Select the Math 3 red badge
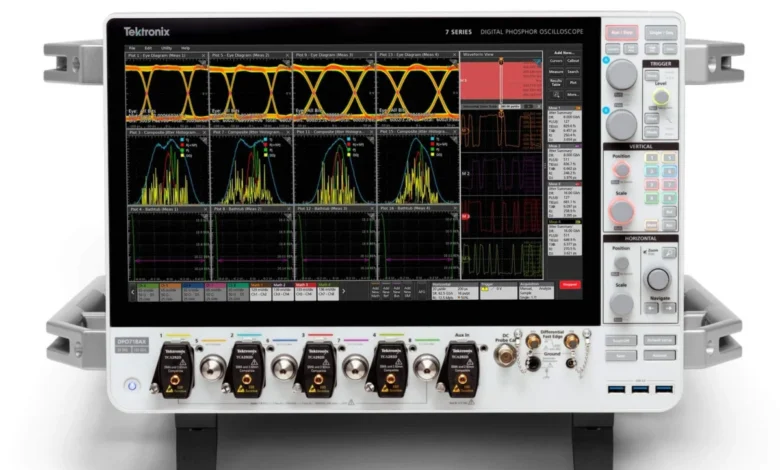This screenshot has height=470, width=780. click(x=305, y=291)
